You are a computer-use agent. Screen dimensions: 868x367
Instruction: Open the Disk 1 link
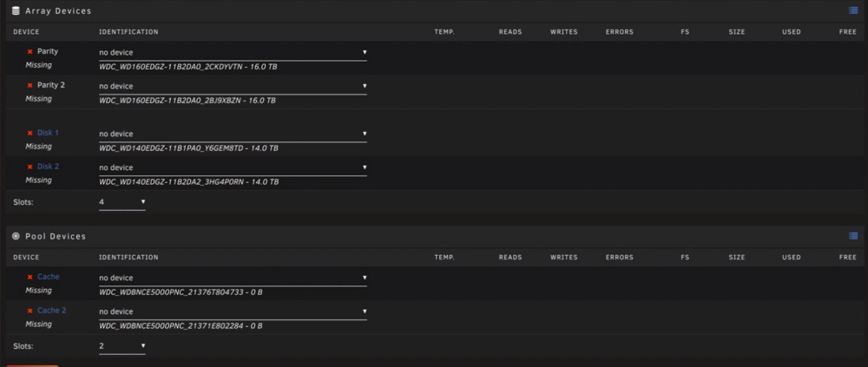point(48,133)
